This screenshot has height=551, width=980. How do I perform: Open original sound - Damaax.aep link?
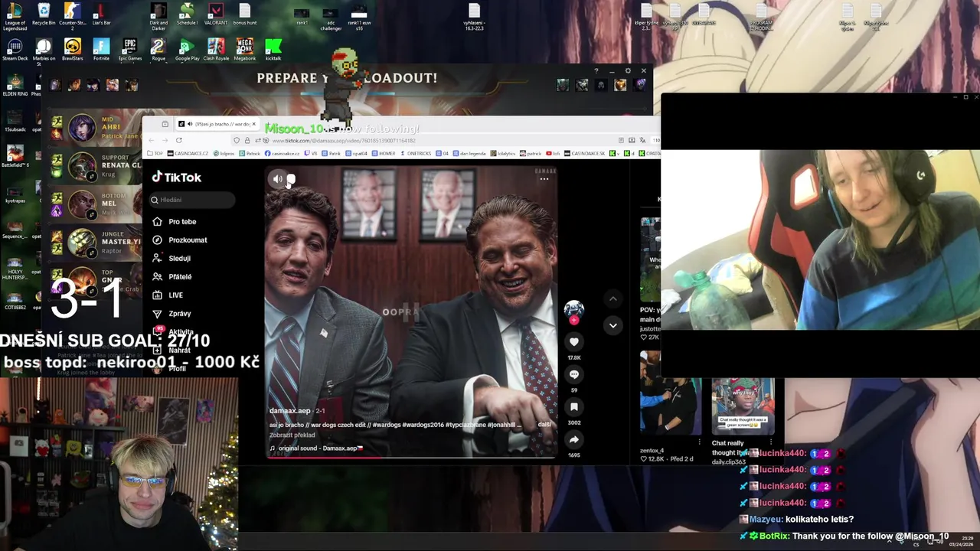pyautogui.click(x=315, y=448)
